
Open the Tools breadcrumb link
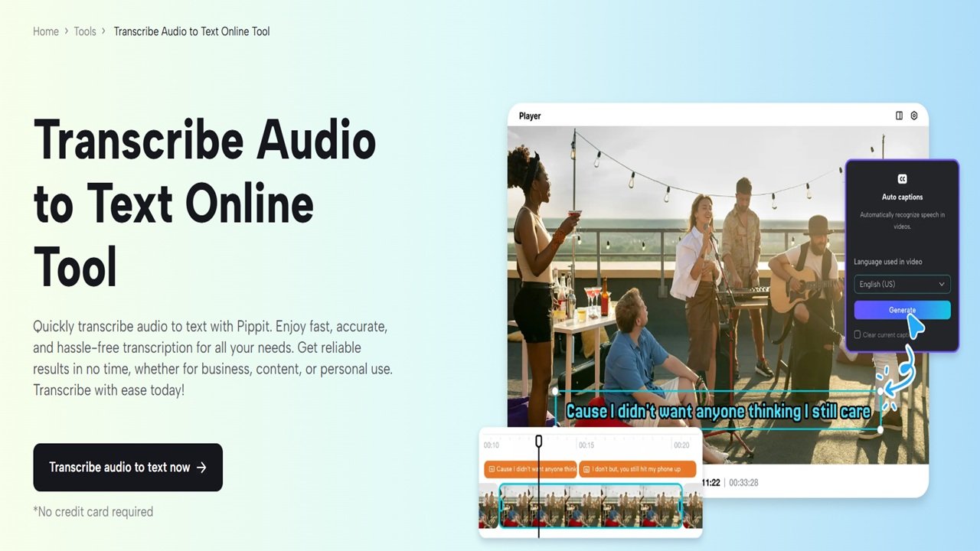tap(85, 31)
